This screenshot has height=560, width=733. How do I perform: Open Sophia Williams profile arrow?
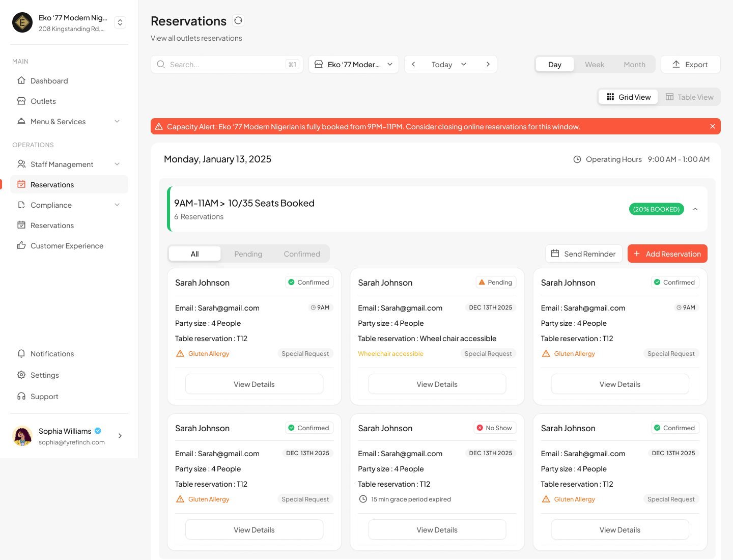point(120,436)
